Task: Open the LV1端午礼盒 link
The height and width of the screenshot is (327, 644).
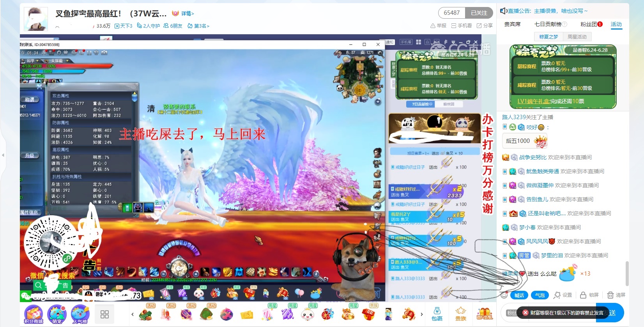Action: coord(534,101)
